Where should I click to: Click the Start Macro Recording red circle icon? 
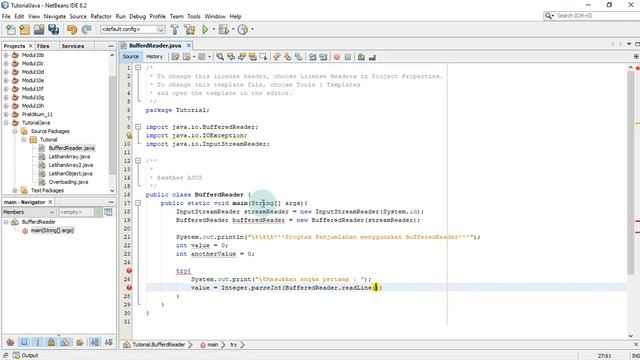(337, 57)
